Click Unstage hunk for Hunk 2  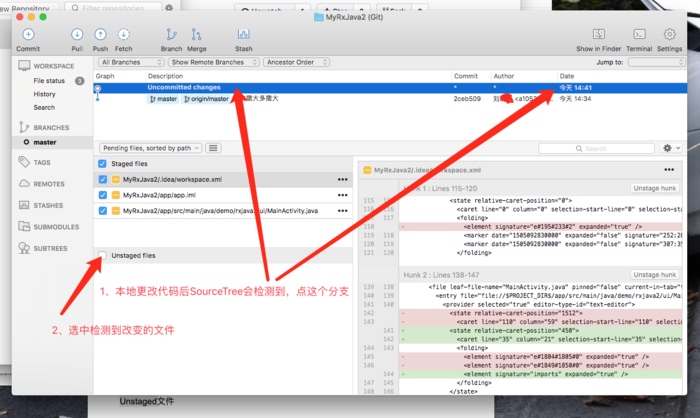[654, 275]
